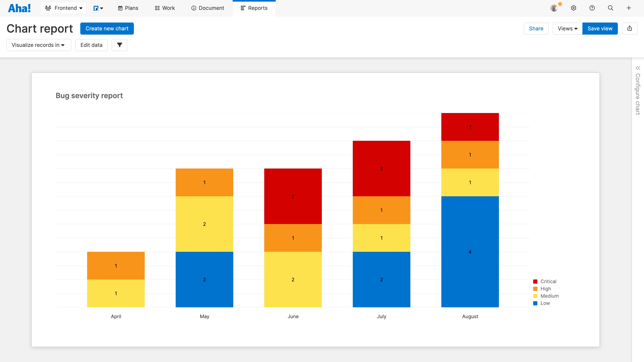Click the plus add icon

tap(629, 8)
